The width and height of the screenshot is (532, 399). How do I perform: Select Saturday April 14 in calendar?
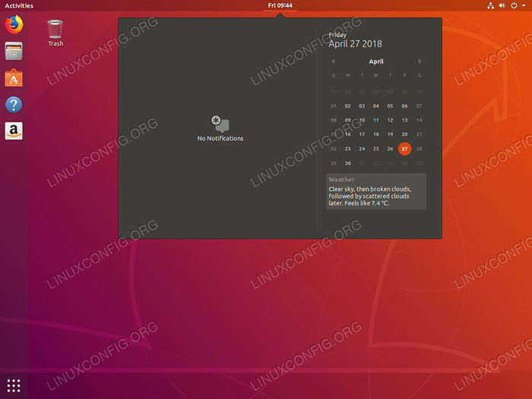[x=420, y=120]
